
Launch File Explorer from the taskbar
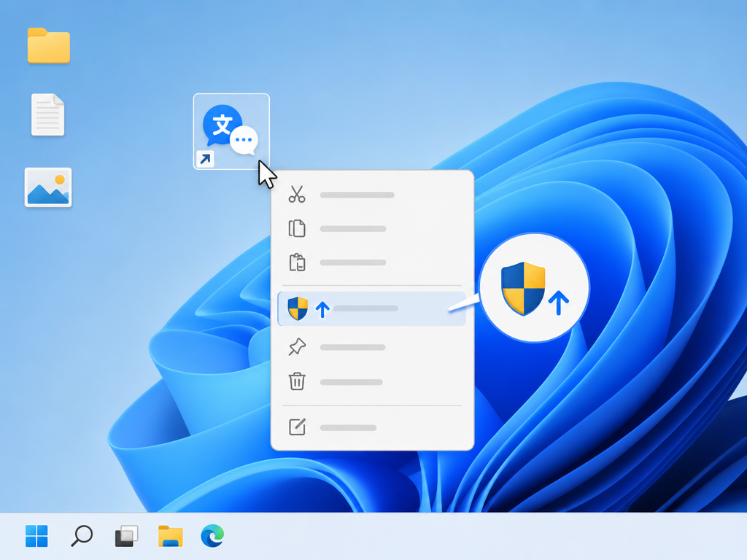click(171, 536)
